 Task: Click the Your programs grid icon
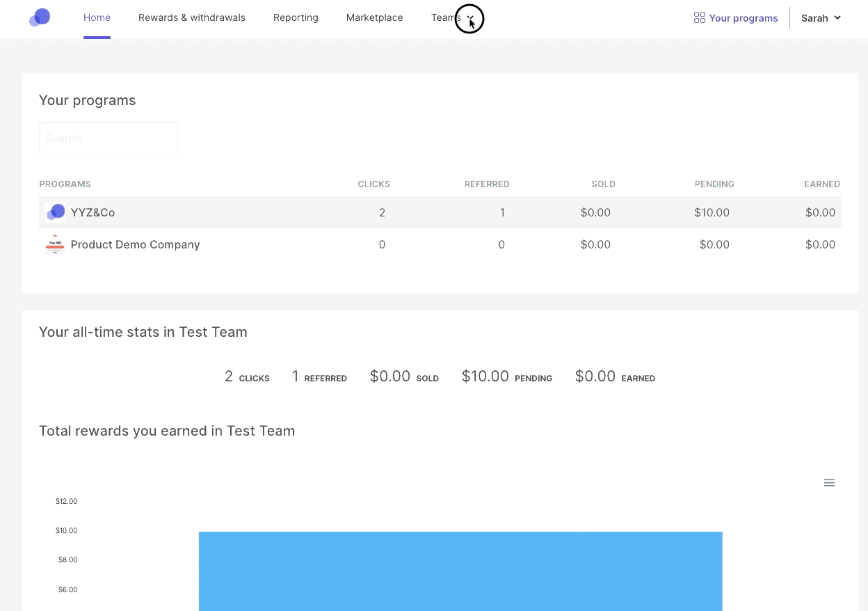700,18
